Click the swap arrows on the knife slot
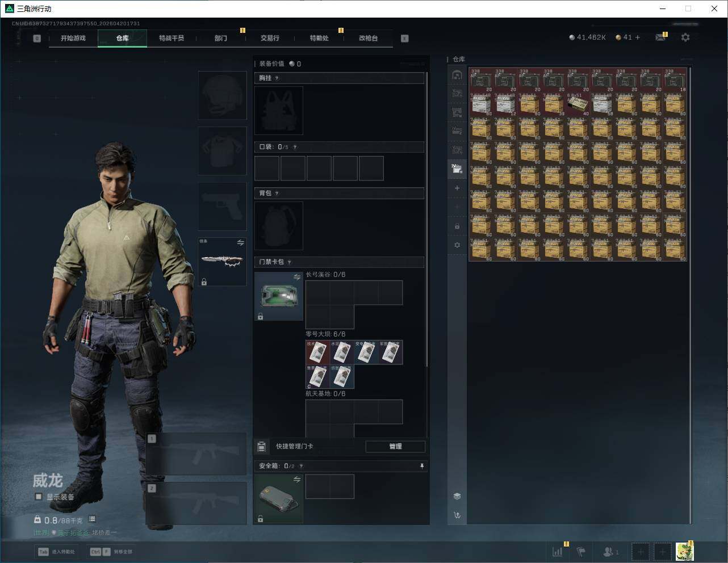The width and height of the screenshot is (728, 563). (x=240, y=243)
